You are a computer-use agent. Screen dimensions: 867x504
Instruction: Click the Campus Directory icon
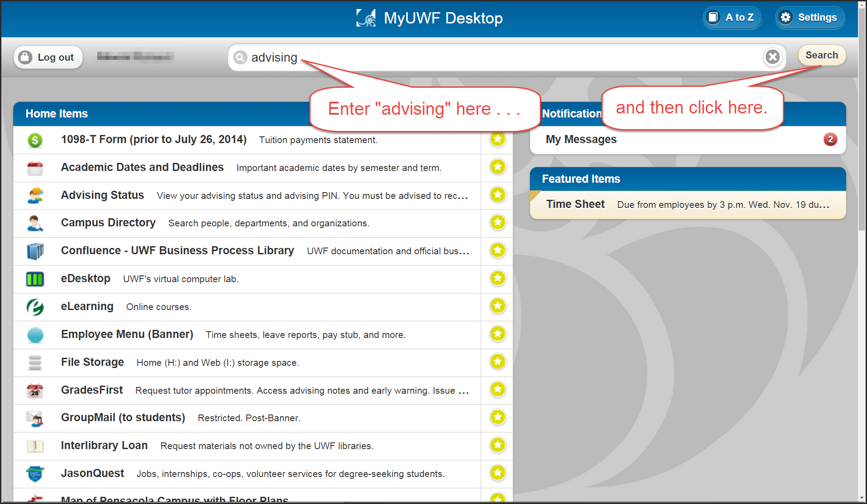coord(35,223)
